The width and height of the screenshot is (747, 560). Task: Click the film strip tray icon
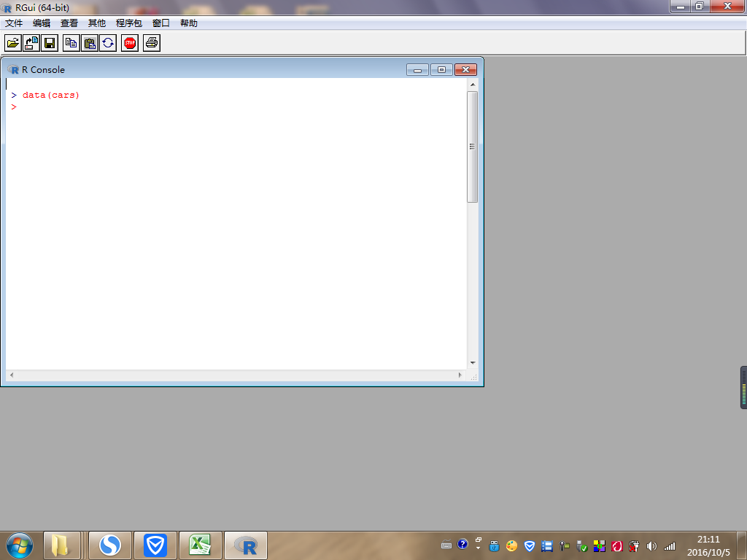(547, 546)
